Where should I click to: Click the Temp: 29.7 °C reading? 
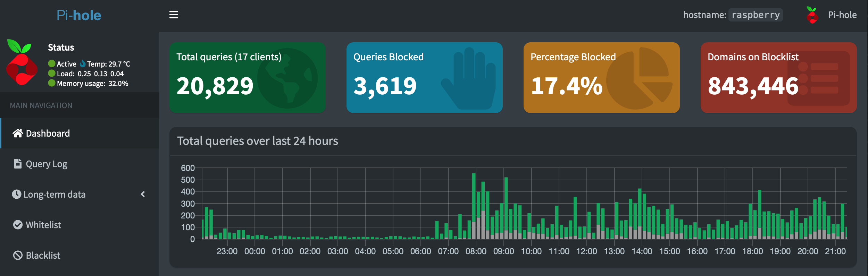tap(109, 64)
